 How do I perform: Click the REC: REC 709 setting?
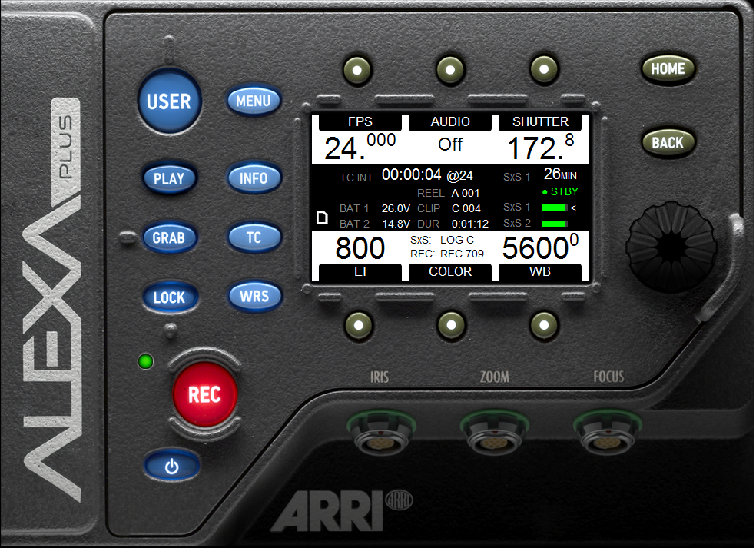447,254
